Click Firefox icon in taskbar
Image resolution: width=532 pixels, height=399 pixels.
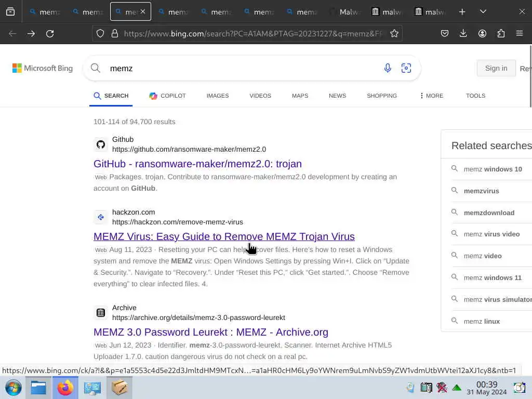65,388
